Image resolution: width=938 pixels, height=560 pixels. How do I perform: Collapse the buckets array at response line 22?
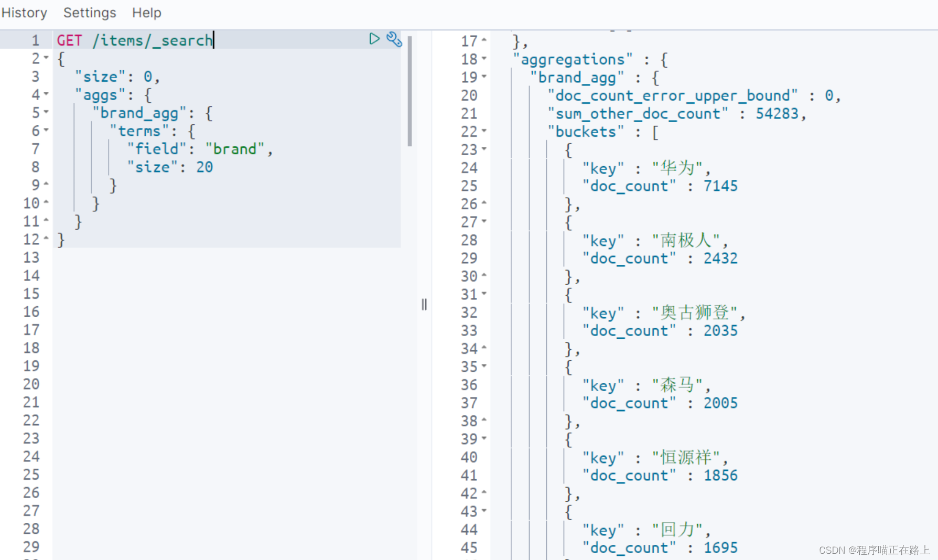click(484, 131)
